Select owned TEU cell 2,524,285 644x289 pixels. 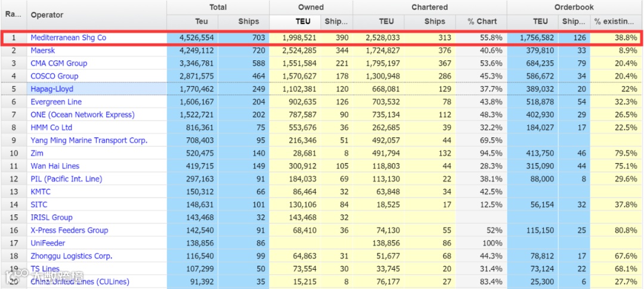[295, 51]
